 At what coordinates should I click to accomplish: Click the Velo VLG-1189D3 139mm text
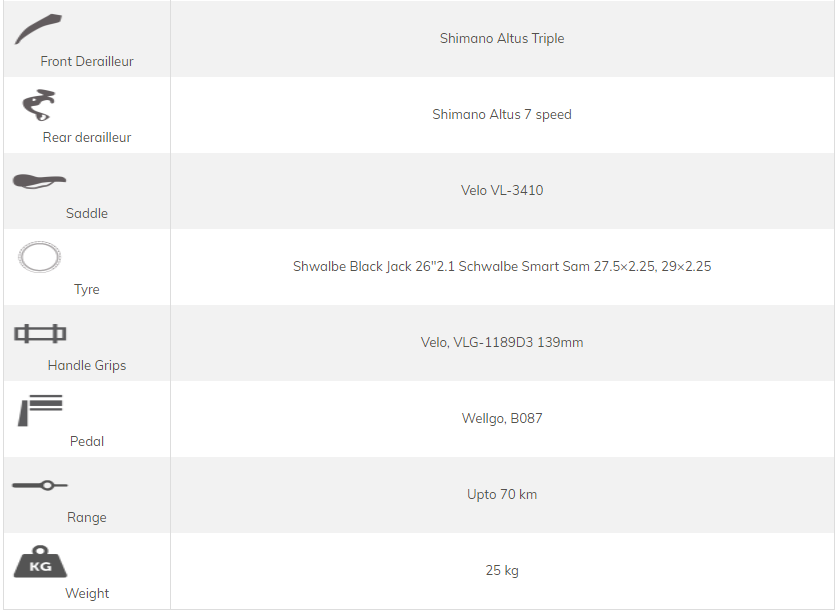[502, 342]
